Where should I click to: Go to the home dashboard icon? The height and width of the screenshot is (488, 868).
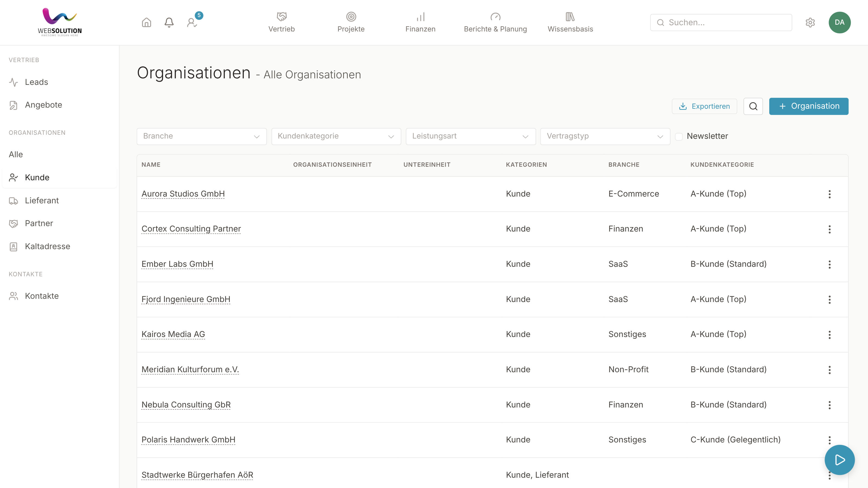pos(146,23)
